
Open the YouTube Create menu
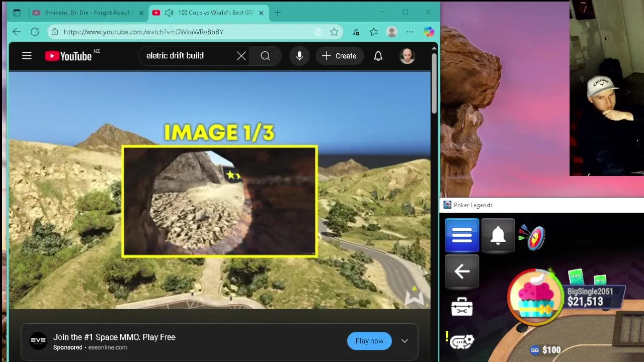[x=339, y=56]
